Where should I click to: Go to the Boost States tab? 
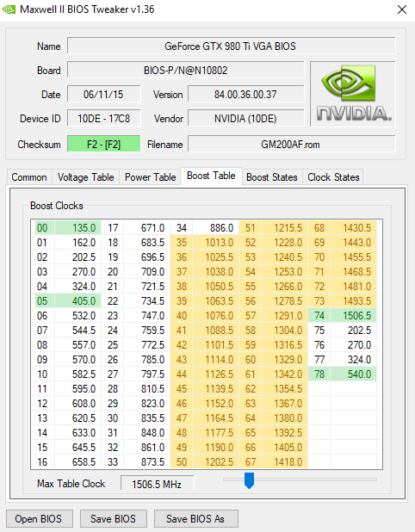point(272,177)
